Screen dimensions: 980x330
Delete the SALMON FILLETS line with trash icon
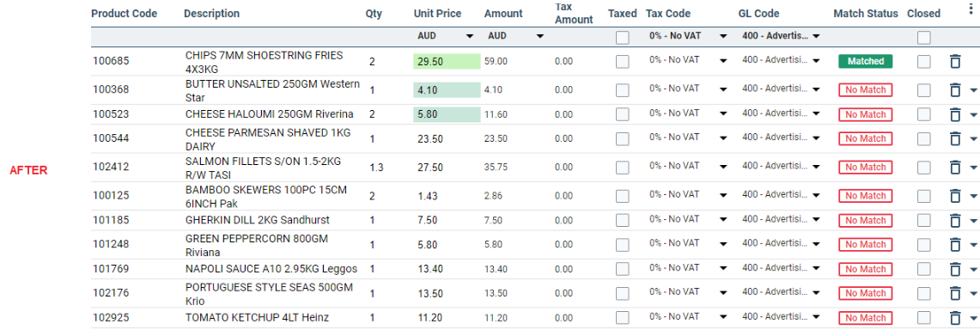click(954, 168)
